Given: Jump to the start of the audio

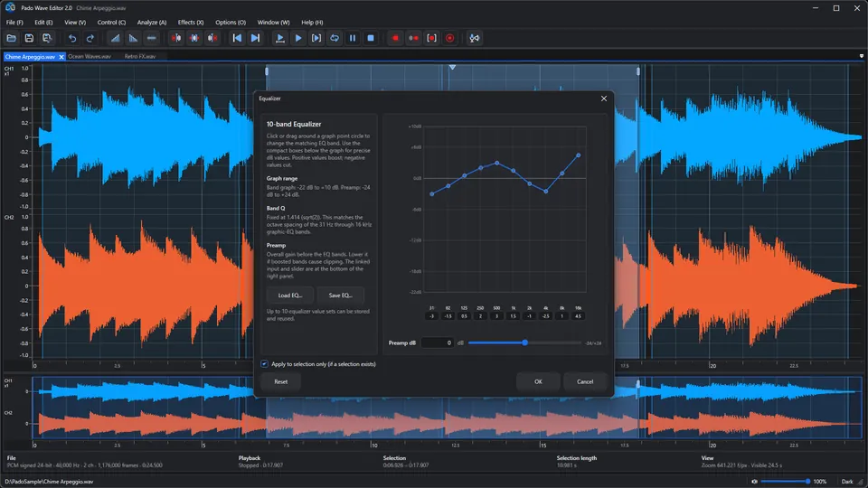Looking at the screenshot, I should (237, 38).
